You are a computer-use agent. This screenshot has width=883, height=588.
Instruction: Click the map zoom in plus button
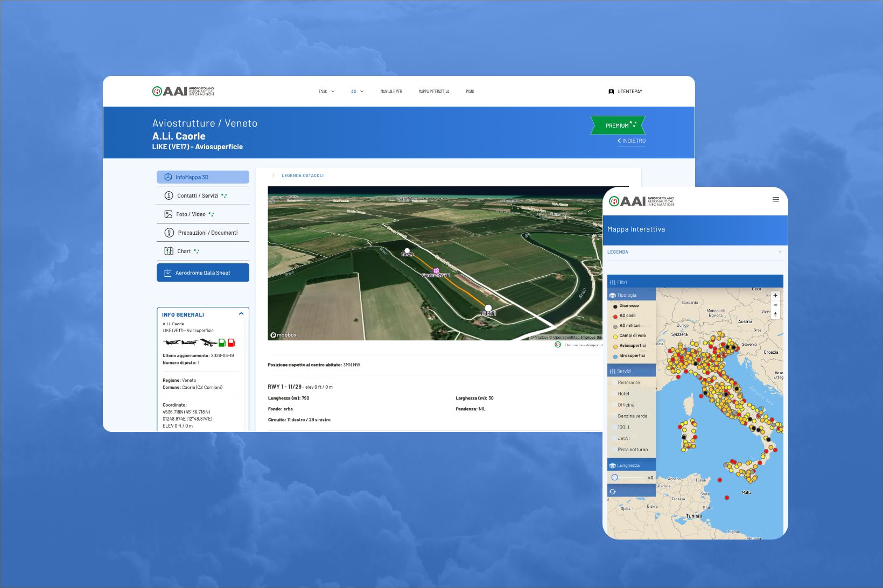click(775, 296)
